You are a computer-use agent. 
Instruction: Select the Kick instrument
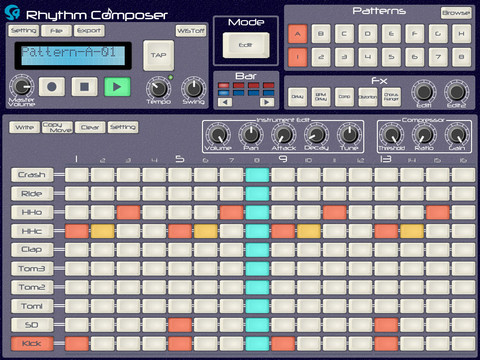click(32, 344)
